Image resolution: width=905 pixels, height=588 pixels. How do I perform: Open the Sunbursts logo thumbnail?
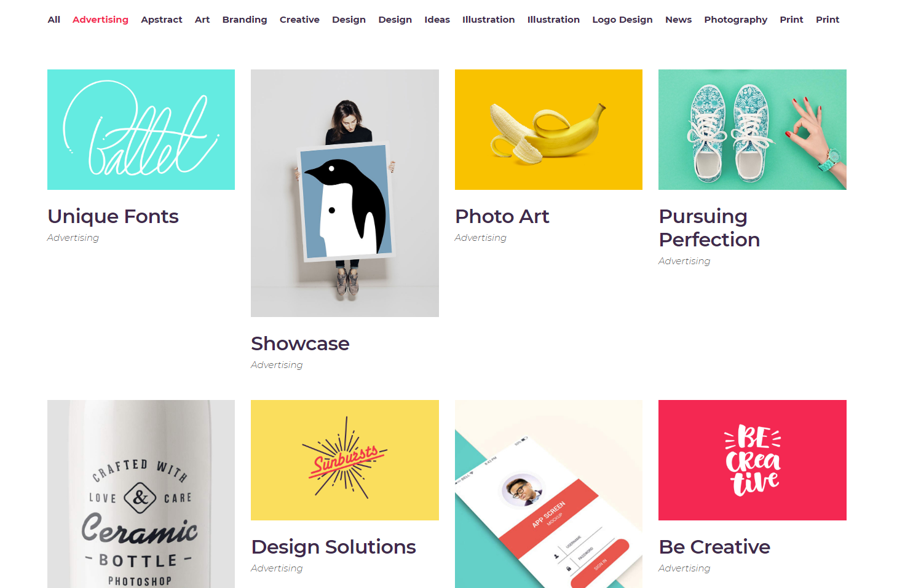coord(345,460)
